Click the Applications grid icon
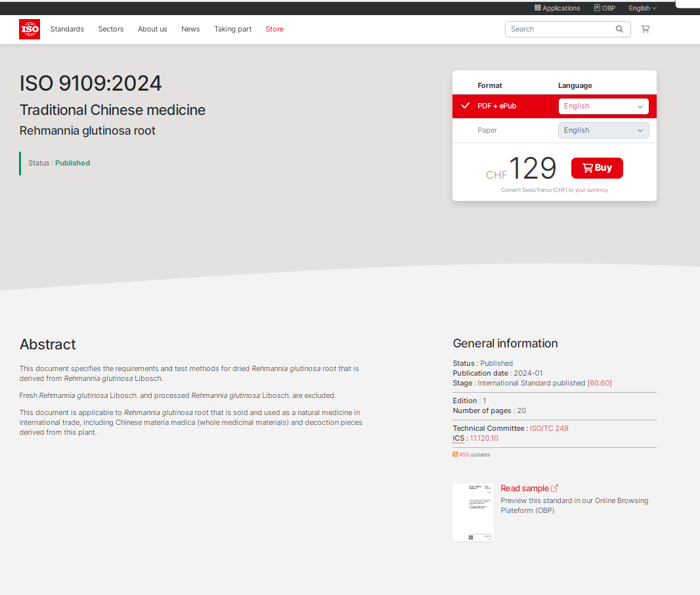700x595 pixels. tap(537, 8)
